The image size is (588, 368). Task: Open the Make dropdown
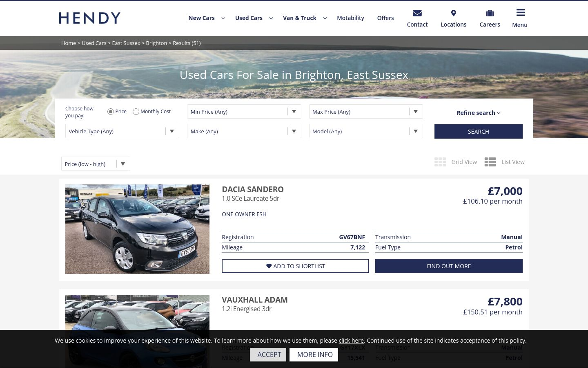coord(244,131)
